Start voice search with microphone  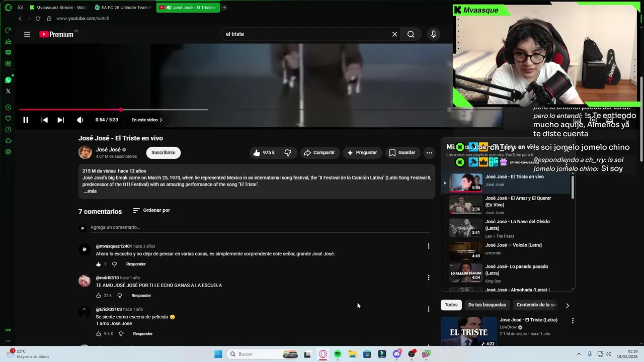coord(434,34)
